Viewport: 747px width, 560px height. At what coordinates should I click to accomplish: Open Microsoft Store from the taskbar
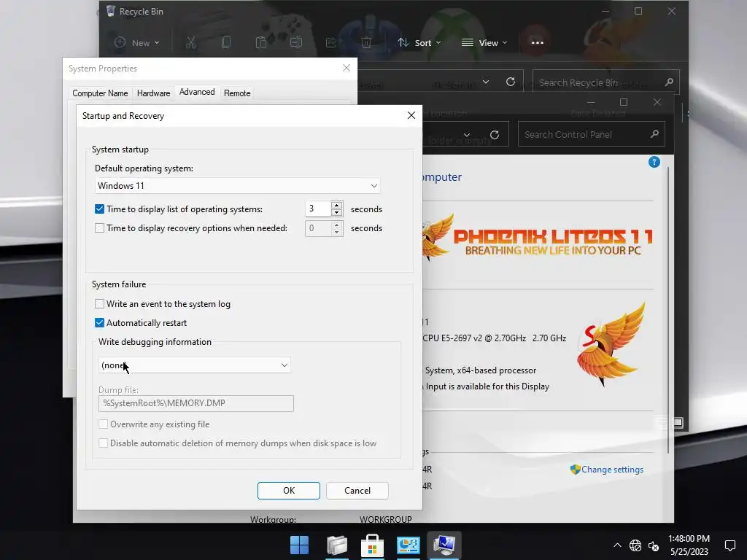click(x=372, y=545)
